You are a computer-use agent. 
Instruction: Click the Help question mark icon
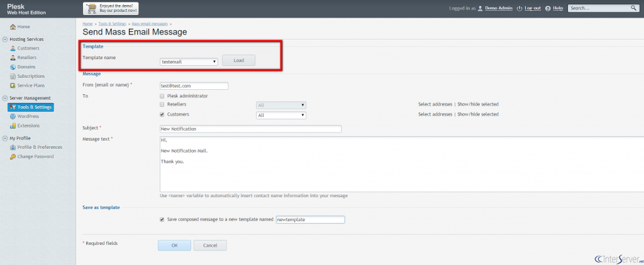pos(548,8)
